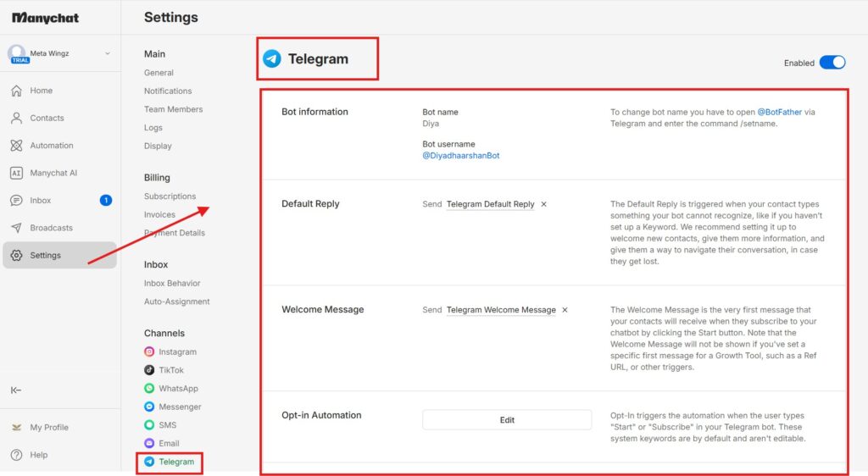Screen dimensions: 868x476
Task: Open General settings
Action: [x=159, y=73]
